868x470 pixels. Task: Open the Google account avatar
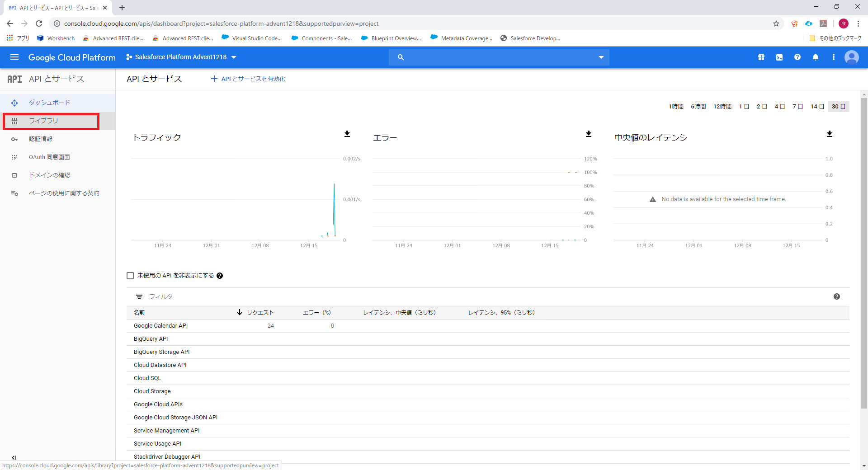tap(852, 57)
